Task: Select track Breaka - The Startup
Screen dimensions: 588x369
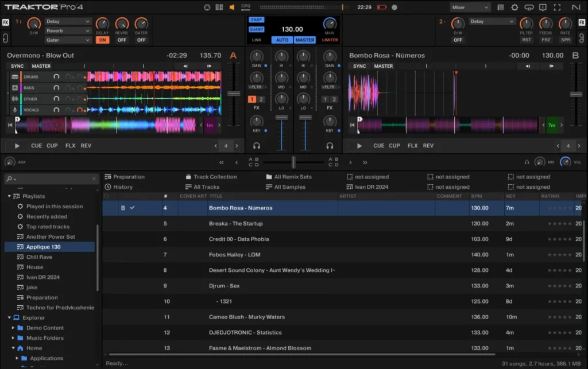Action: click(x=235, y=223)
